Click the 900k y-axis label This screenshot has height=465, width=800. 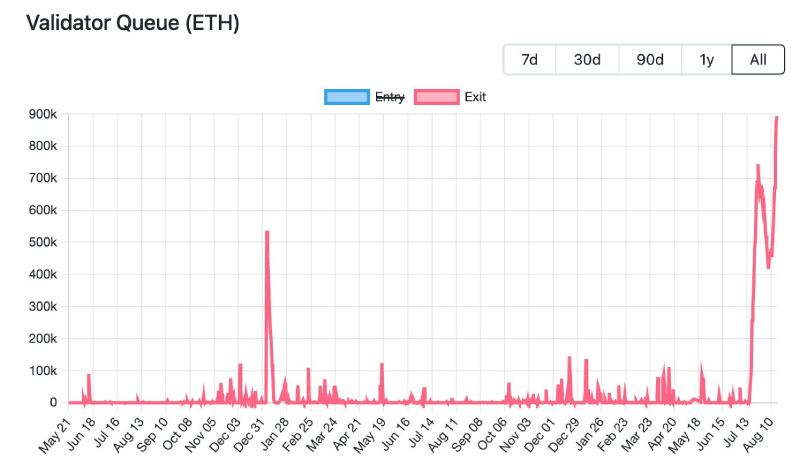(x=41, y=114)
